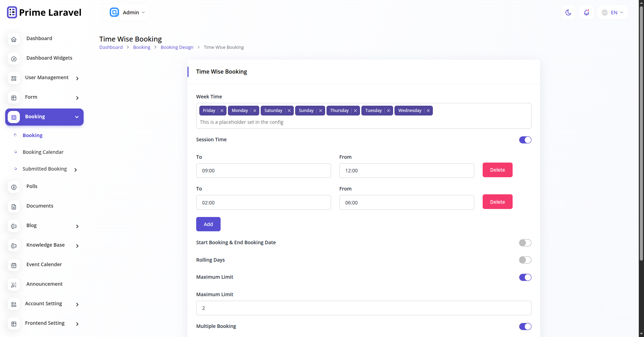Turn on Start Booking & End Booking Date

pos(525,243)
